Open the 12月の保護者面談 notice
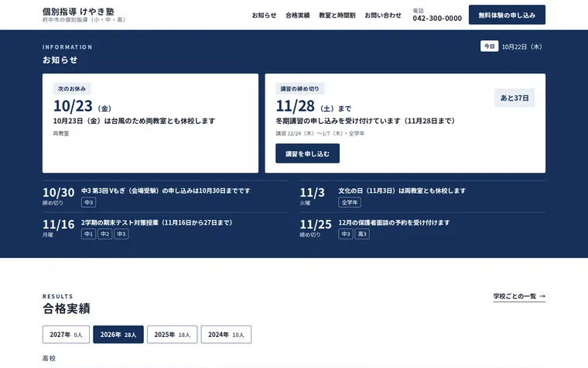This screenshot has height=368, width=588. [x=394, y=222]
